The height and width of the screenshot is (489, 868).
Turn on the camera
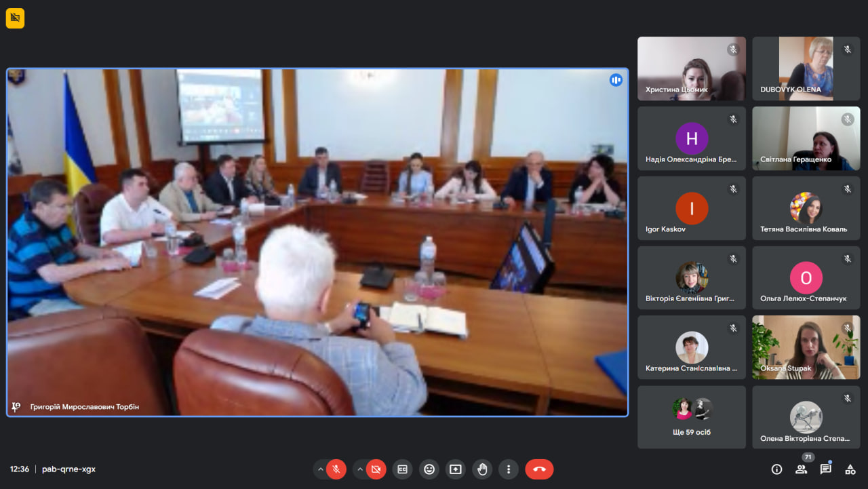[x=376, y=469]
